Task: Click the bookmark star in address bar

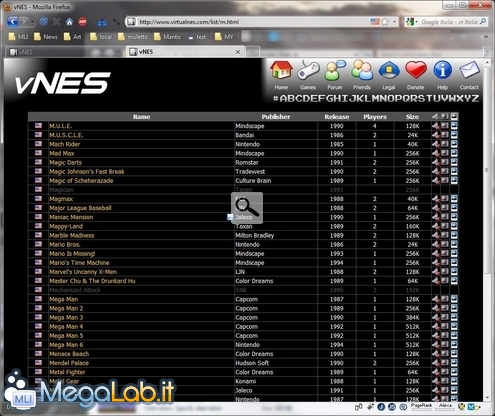Action: tap(385, 22)
